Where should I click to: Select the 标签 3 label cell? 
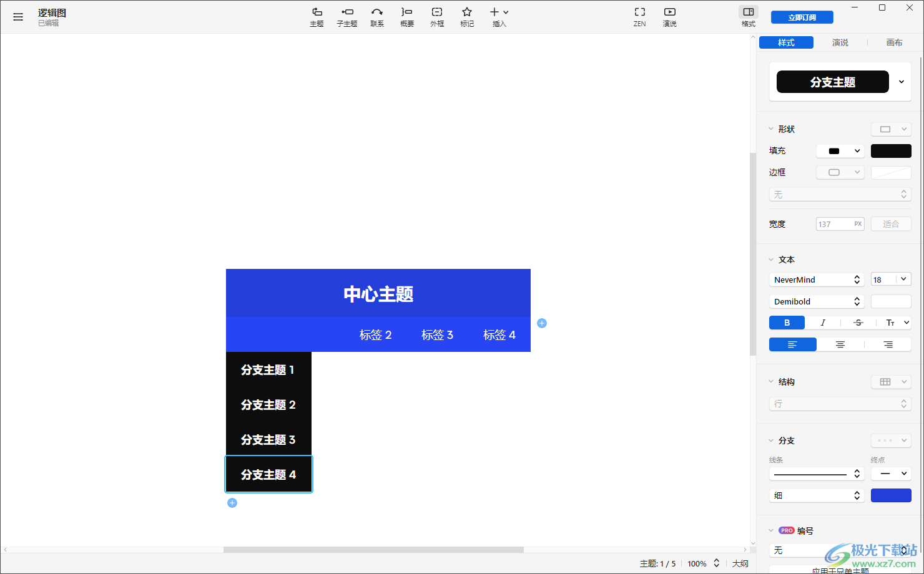pos(437,334)
